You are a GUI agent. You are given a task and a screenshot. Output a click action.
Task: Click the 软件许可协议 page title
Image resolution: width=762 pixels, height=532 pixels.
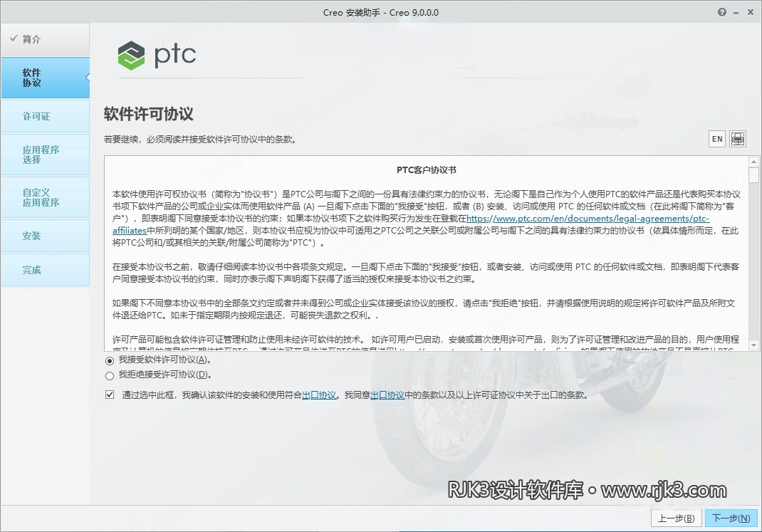click(x=148, y=114)
